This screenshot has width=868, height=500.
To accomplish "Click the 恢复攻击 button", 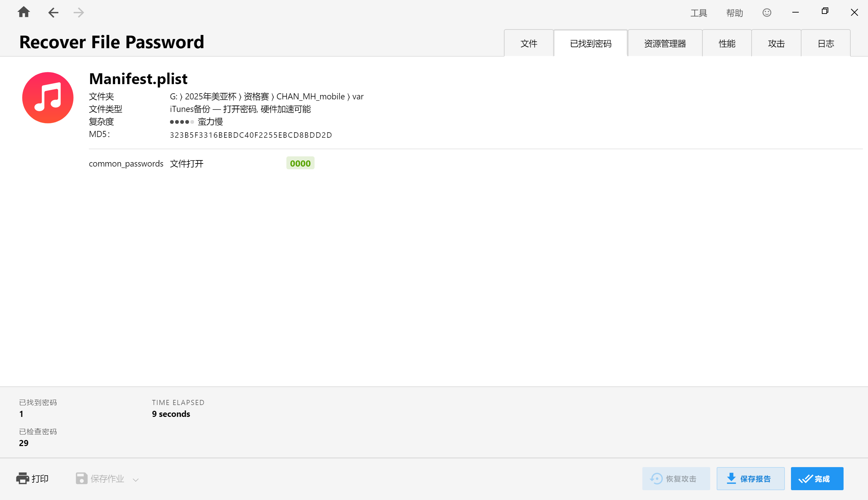I will pyautogui.click(x=676, y=478).
